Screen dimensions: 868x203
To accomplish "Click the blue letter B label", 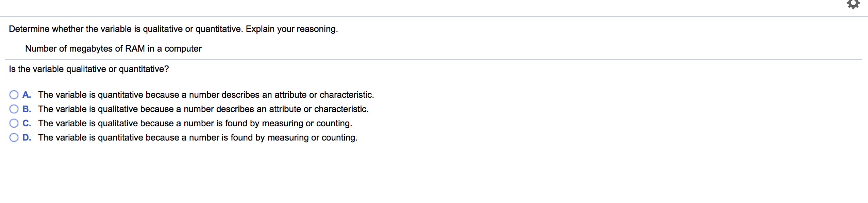I will 27,109.
